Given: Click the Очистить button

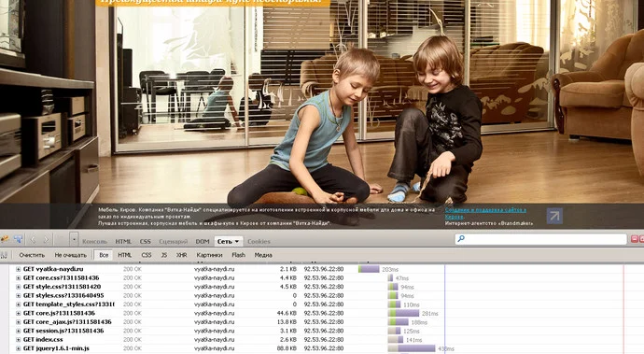Looking at the screenshot, I should (32, 255).
